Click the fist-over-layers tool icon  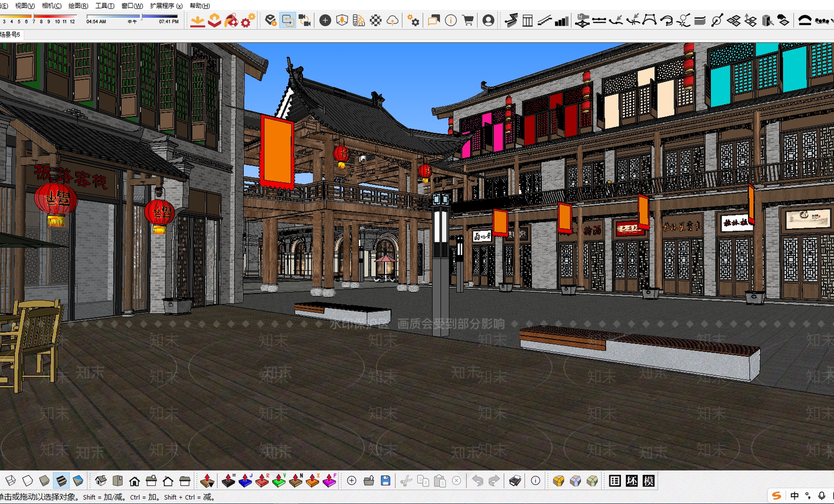point(582,20)
